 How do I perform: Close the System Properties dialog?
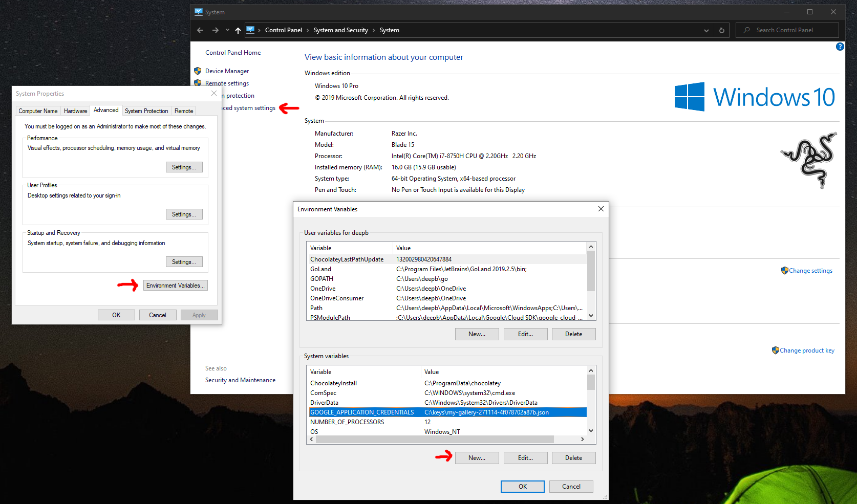point(214,94)
